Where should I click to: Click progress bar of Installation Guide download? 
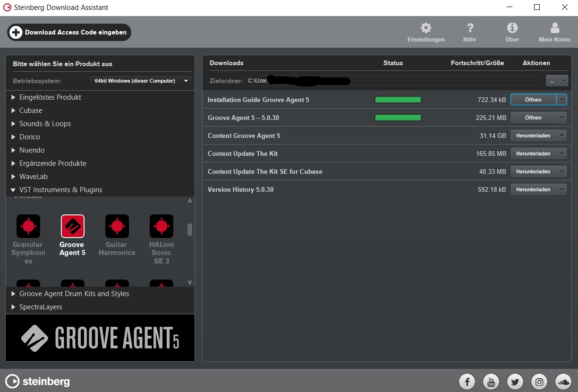(398, 100)
